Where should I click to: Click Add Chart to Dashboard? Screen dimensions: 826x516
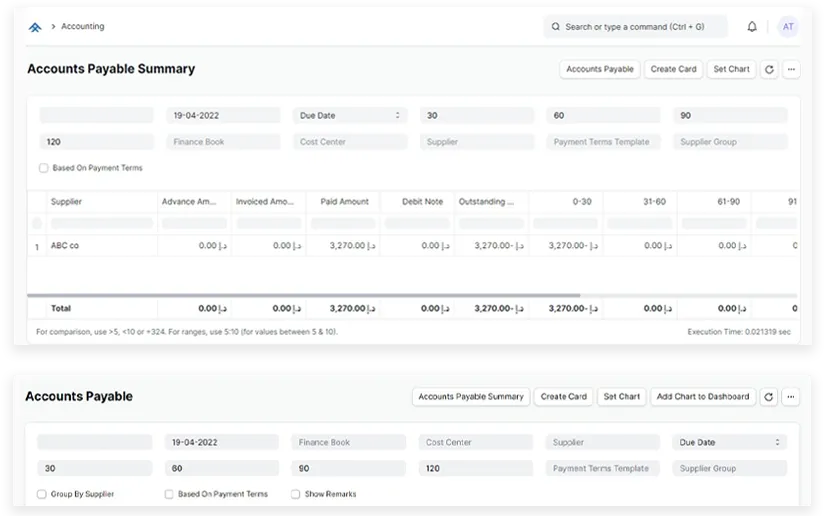[x=703, y=397]
